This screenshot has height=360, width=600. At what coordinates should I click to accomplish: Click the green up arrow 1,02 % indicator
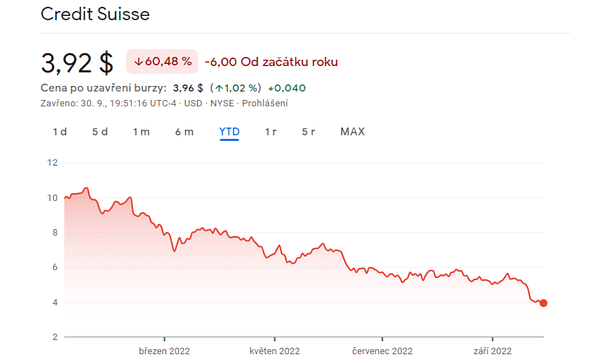[236, 88]
